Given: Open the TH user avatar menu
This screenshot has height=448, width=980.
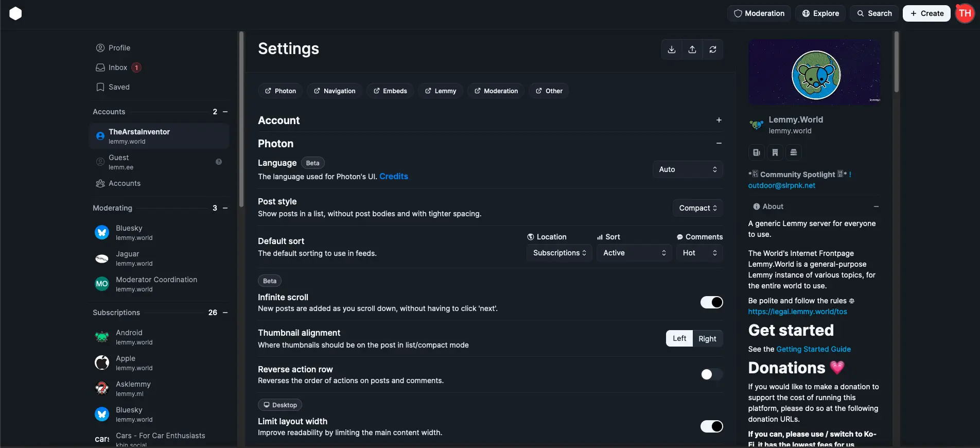Looking at the screenshot, I should 965,13.
